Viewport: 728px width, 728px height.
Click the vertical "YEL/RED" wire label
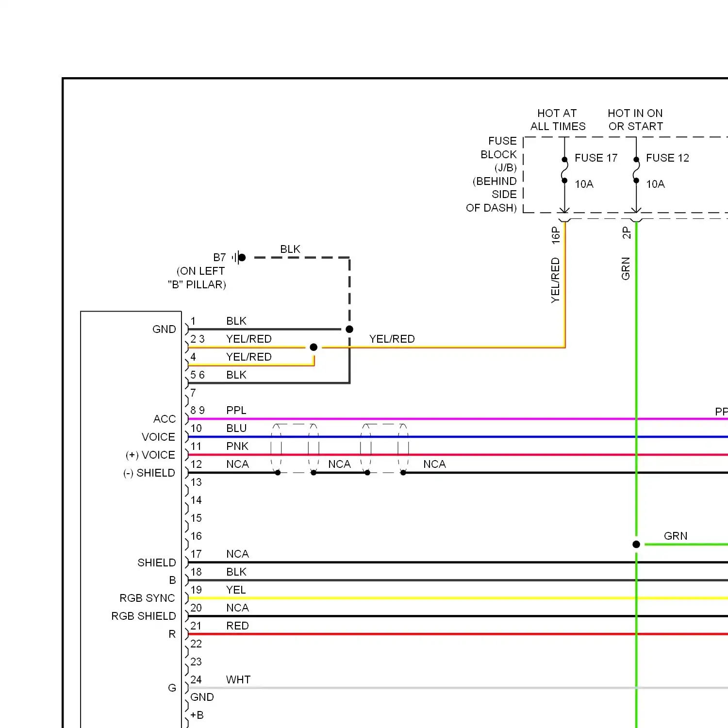[555, 281]
